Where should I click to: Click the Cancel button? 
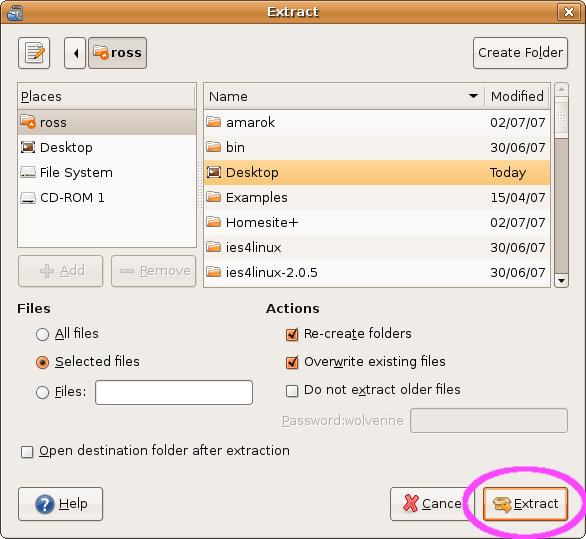[432, 504]
